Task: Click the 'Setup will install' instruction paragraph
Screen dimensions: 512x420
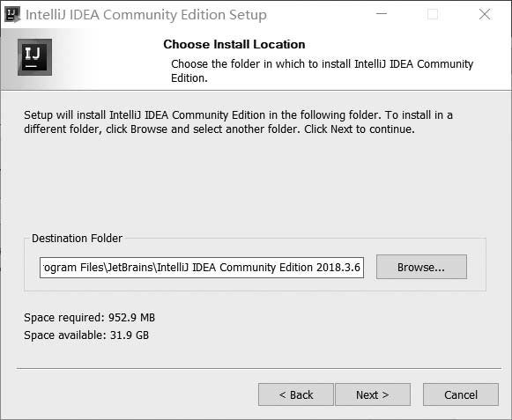Action: click(238, 122)
